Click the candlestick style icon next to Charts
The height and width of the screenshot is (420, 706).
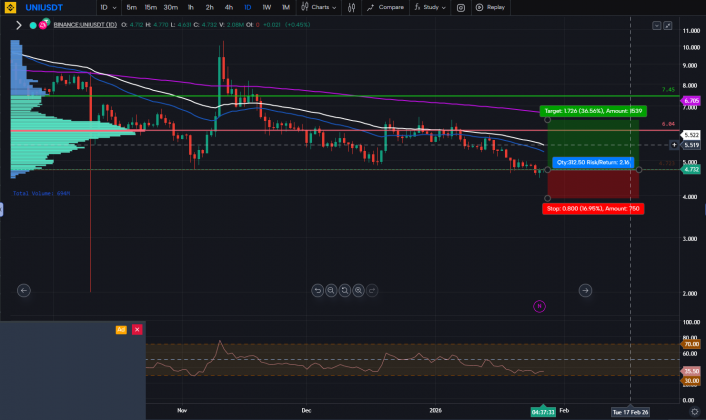pyautogui.click(x=305, y=7)
